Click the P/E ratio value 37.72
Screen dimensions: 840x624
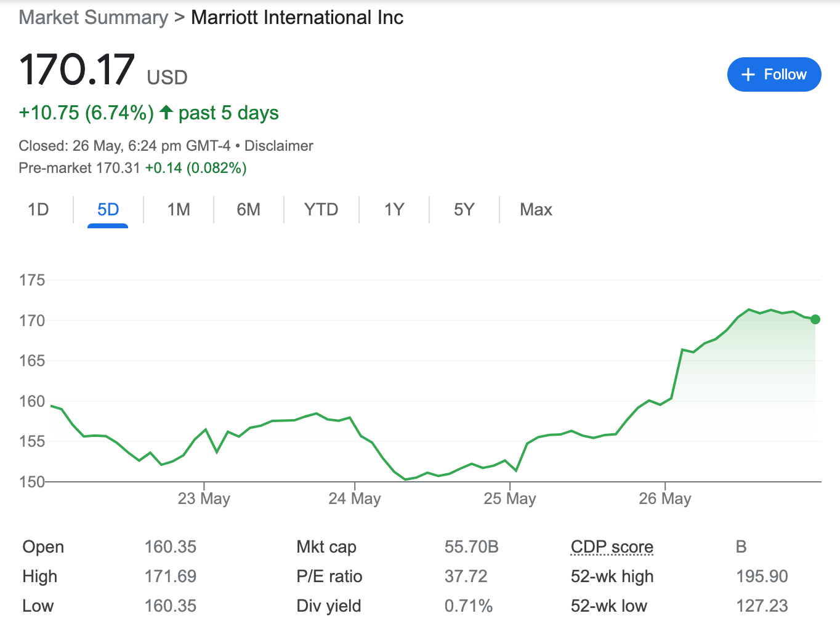coord(466,576)
